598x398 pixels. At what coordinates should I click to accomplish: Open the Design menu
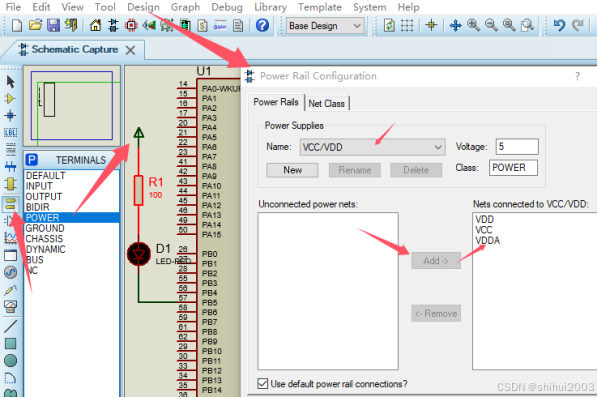(x=143, y=7)
